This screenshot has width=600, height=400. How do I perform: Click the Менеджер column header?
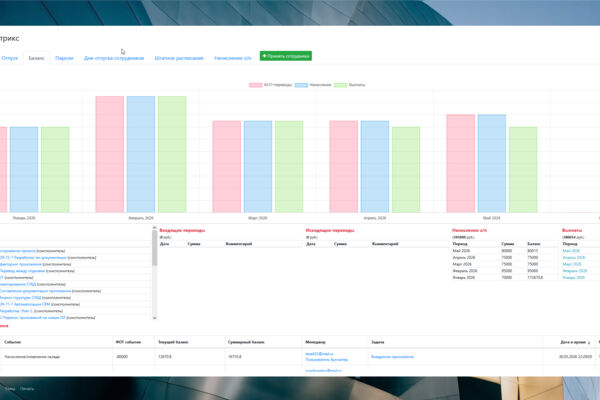click(x=315, y=342)
